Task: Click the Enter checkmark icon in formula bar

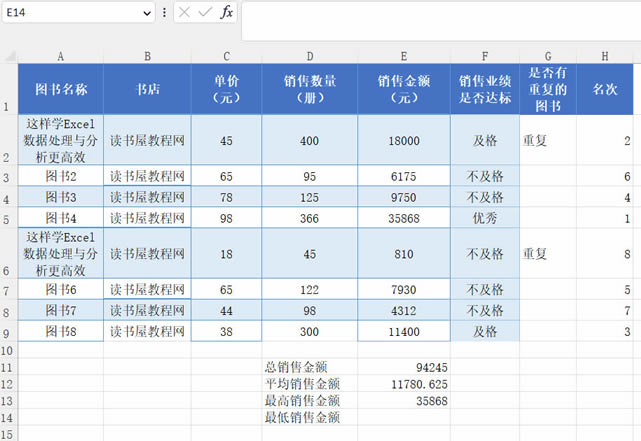Action: pyautogui.click(x=207, y=12)
